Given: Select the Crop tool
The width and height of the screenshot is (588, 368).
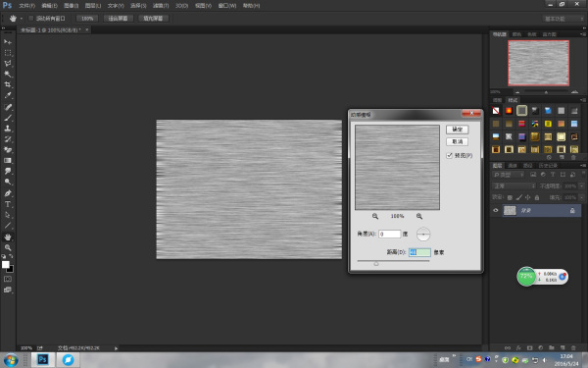Looking at the screenshot, I should pyautogui.click(x=8, y=84).
